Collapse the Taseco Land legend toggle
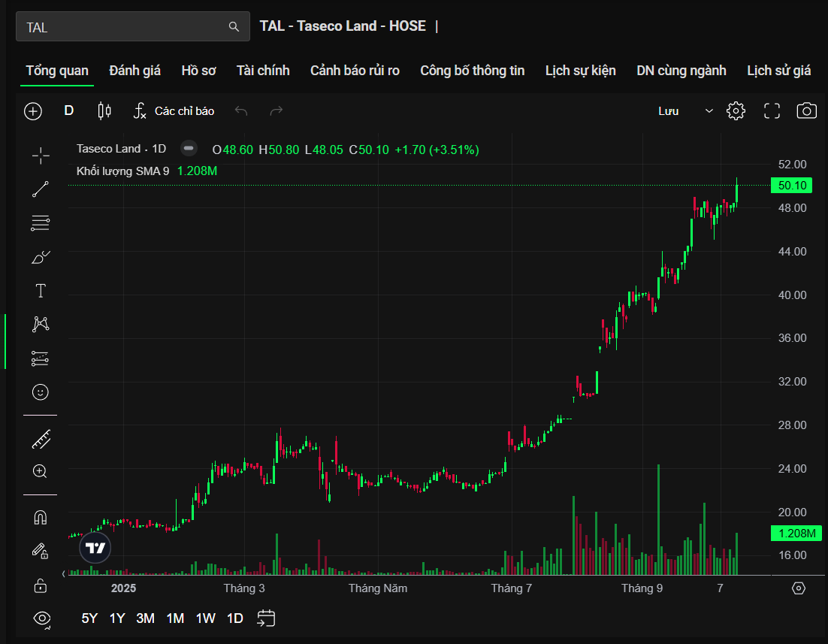The width and height of the screenshot is (828, 644). 189,149
